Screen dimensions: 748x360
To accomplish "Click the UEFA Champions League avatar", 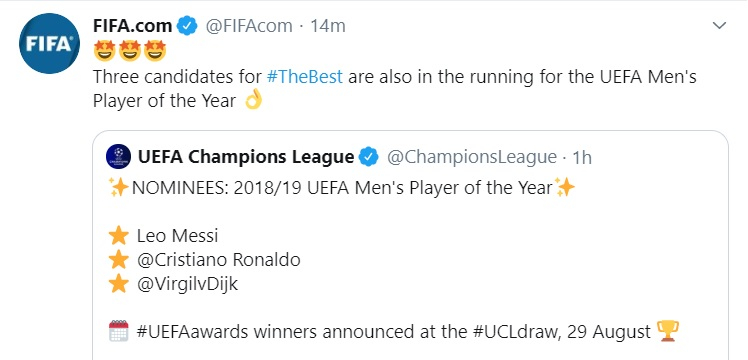I will click(118, 156).
